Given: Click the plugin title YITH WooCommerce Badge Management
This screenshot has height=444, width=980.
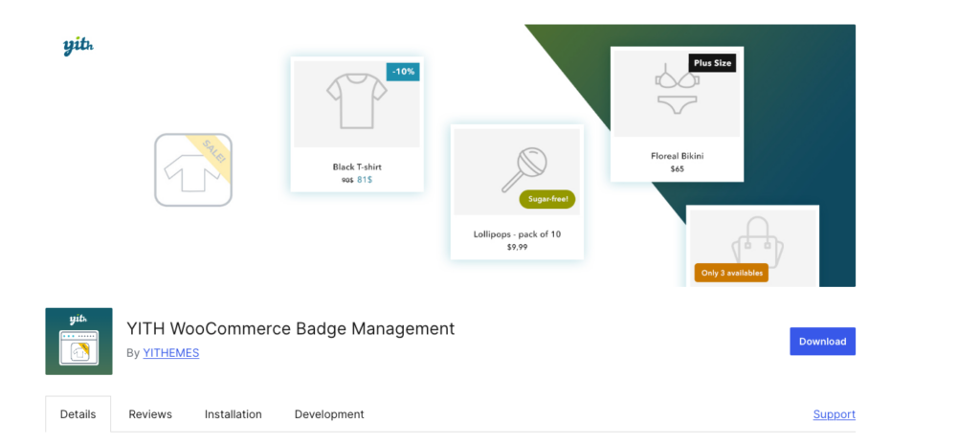Looking at the screenshot, I should [x=291, y=328].
